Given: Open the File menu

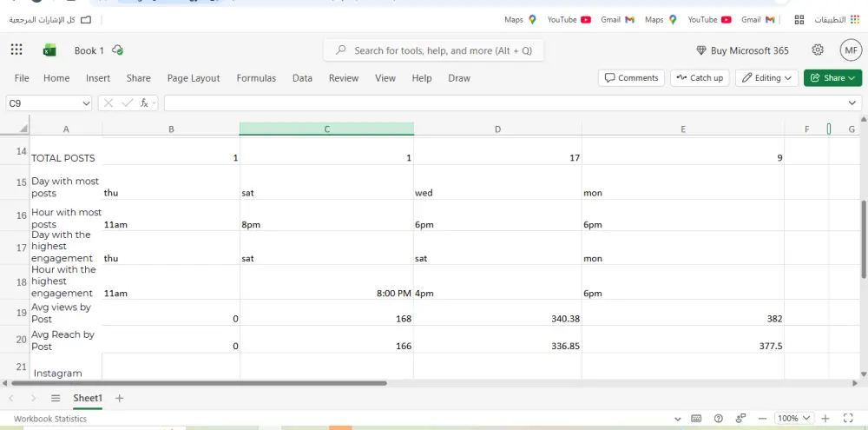Looking at the screenshot, I should coord(22,78).
